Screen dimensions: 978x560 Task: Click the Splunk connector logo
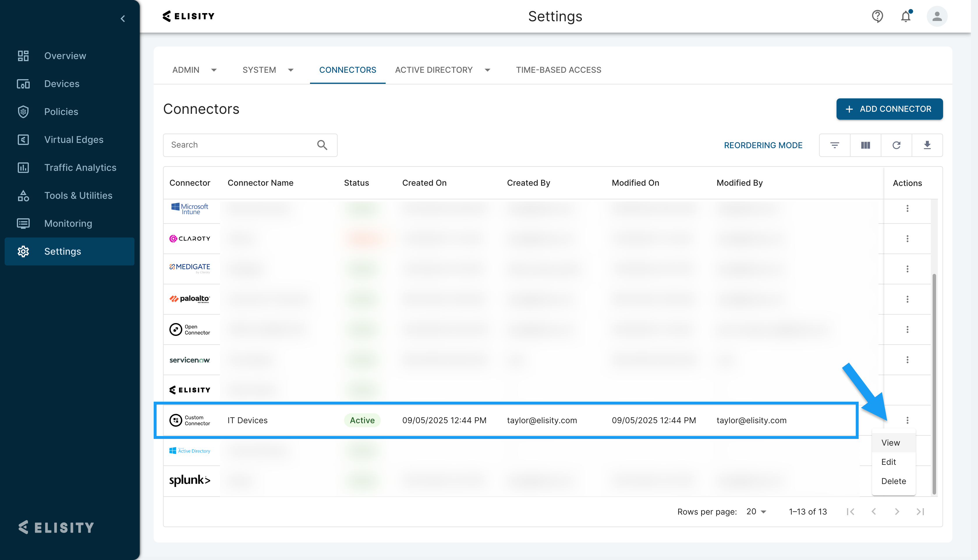click(189, 480)
